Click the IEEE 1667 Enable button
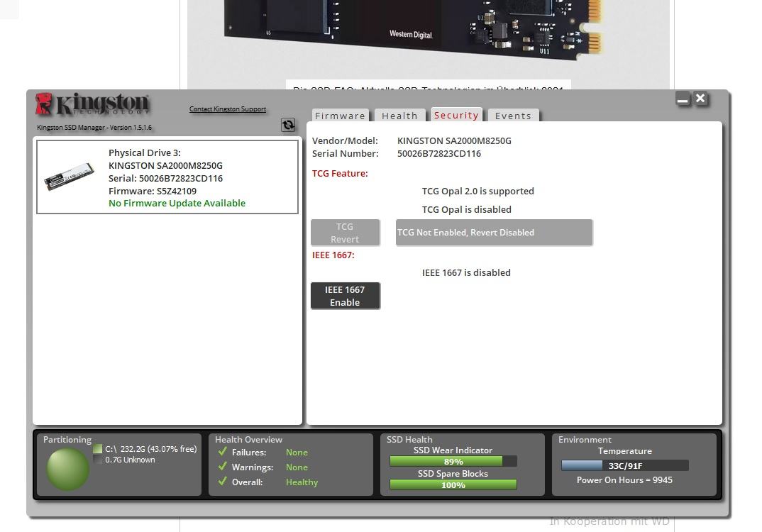762x532 pixels. point(345,296)
